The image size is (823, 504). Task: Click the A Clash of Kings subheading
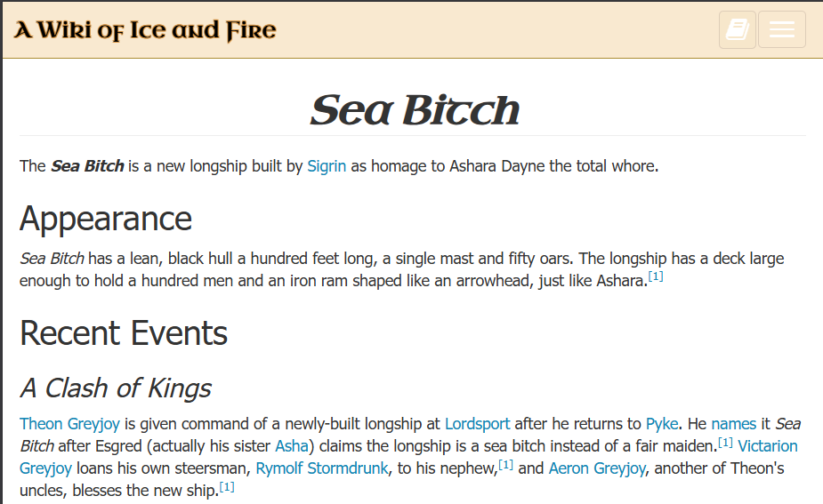116,388
